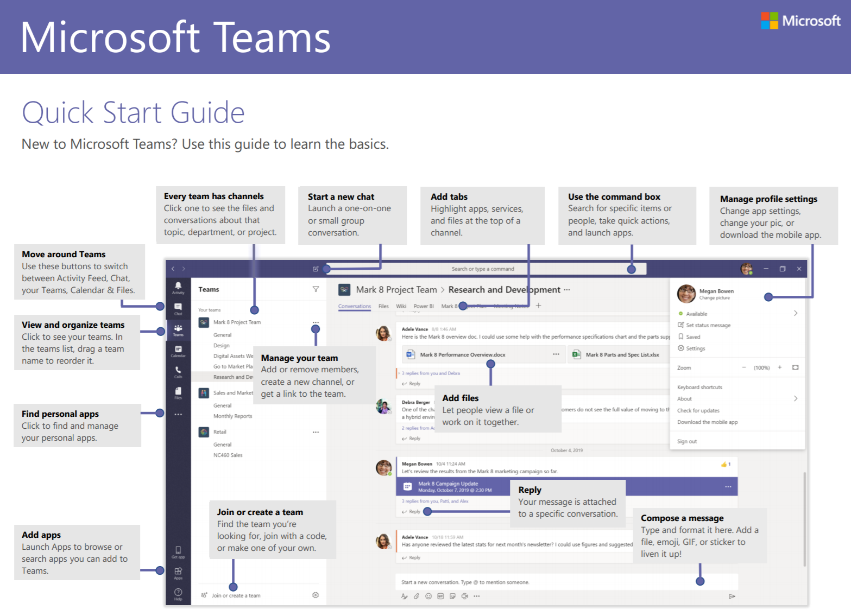Viewport: 851px width, 616px height.
Task: Expand the Available status submenu chevron
Action: tap(795, 313)
